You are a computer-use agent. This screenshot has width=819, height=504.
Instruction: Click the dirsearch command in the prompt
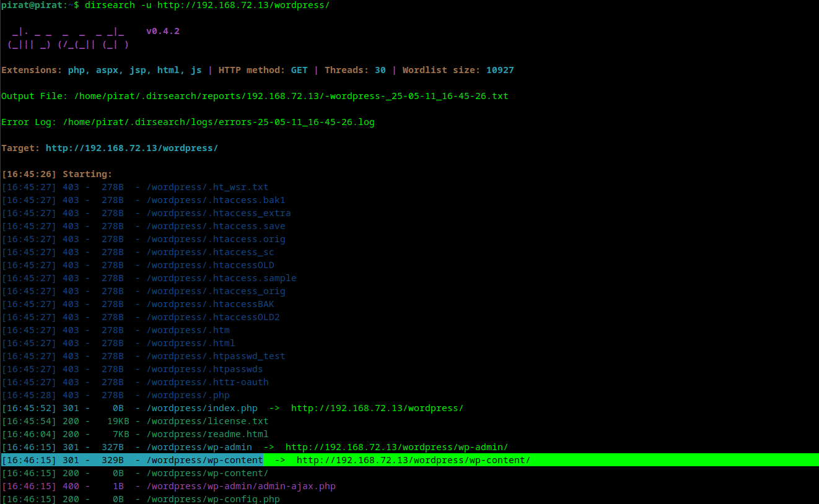pos(217,5)
